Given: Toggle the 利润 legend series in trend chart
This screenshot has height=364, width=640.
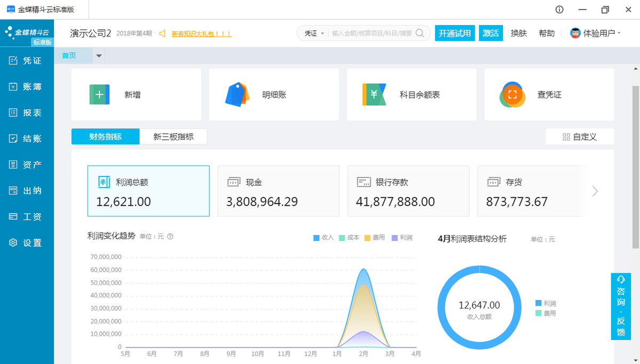Looking at the screenshot, I should (402, 238).
